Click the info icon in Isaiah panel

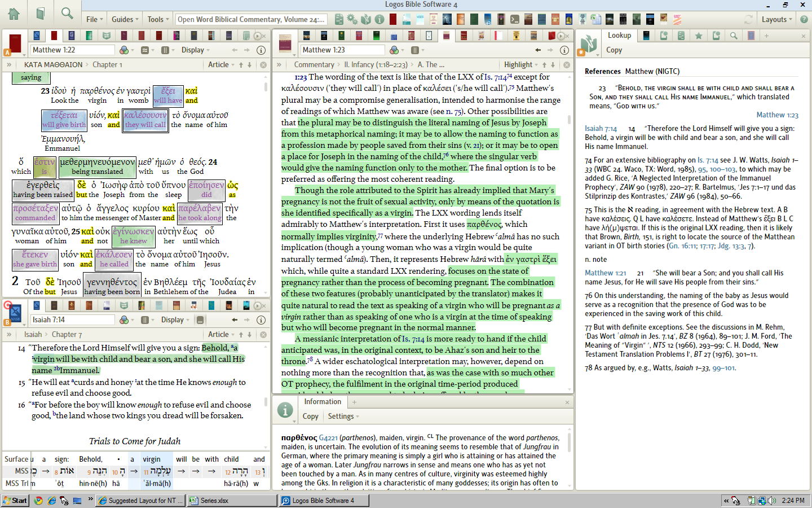(261, 320)
